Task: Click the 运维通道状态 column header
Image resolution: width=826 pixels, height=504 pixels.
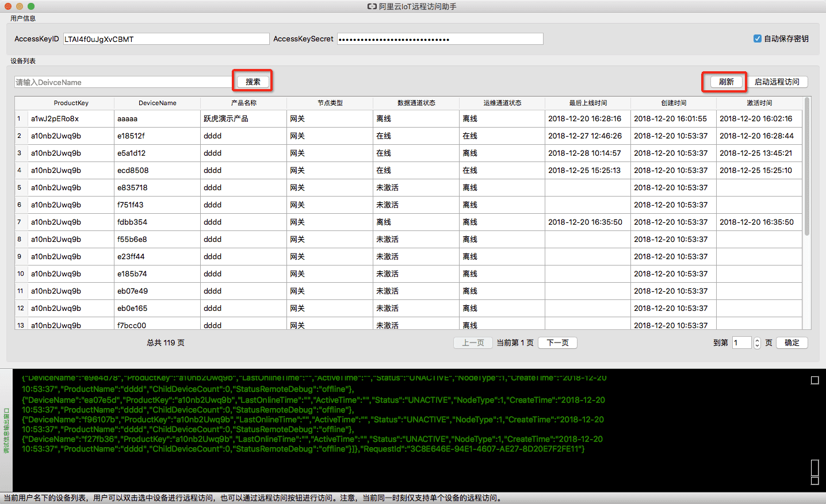Action: click(502, 103)
